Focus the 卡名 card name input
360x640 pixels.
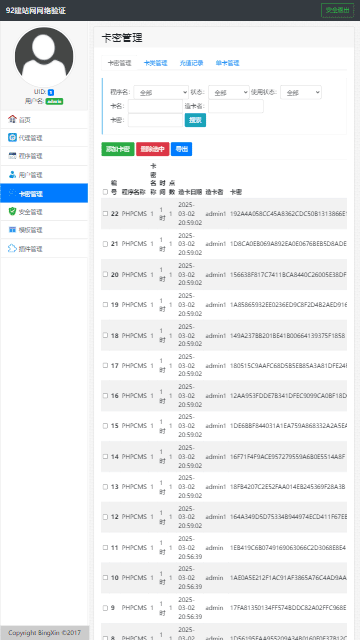click(156, 106)
